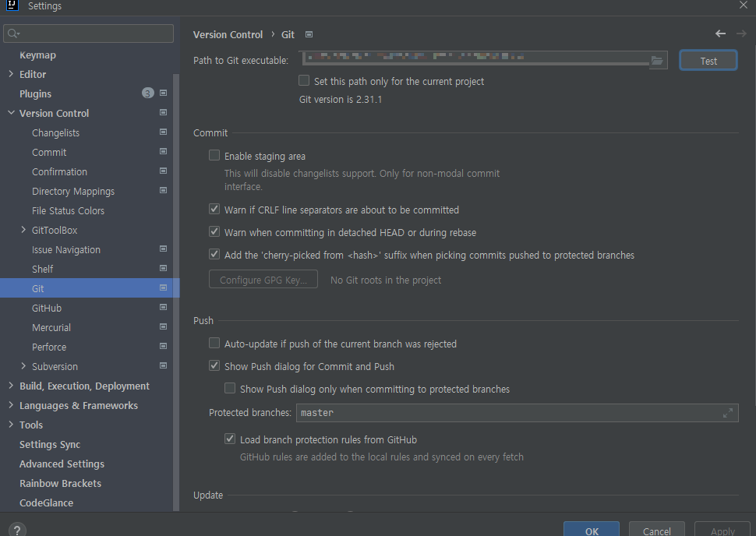
Task: Open Settings Sync page
Action: click(x=50, y=444)
